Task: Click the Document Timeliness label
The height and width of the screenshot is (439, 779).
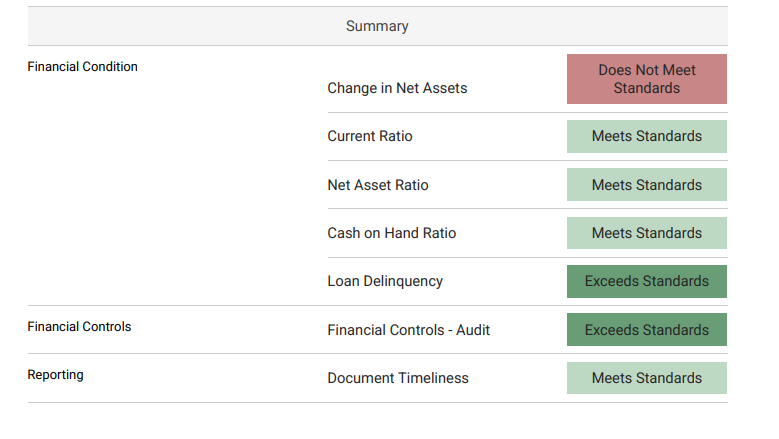Action: pyautogui.click(x=398, y=378)
